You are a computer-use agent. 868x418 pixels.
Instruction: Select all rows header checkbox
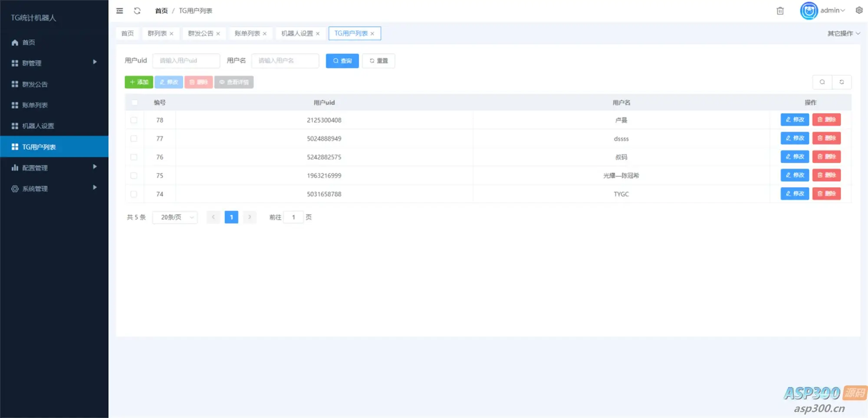pyautogui.click(x=134, y=103)
